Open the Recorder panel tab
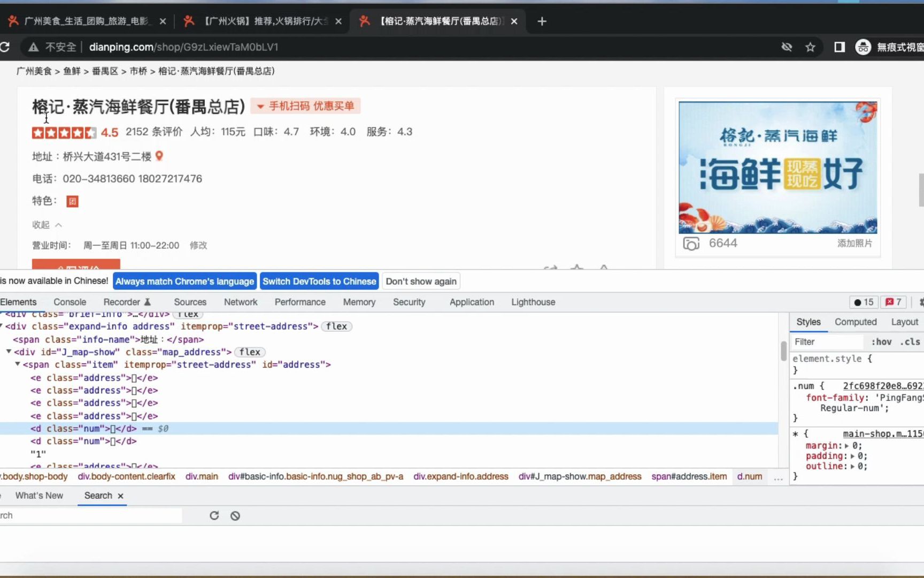The width and height of the screenshot is (924, 578). coord(127,302)
